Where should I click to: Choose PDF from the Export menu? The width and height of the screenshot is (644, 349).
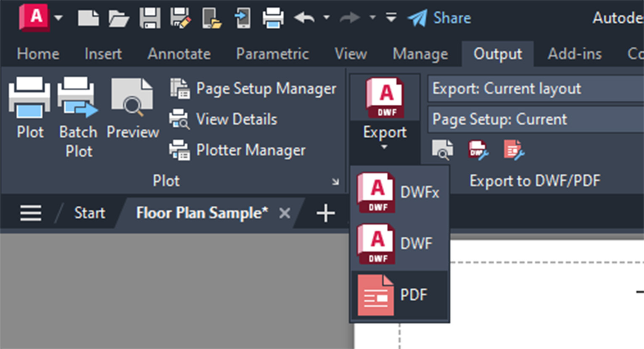tap(399, 295)
